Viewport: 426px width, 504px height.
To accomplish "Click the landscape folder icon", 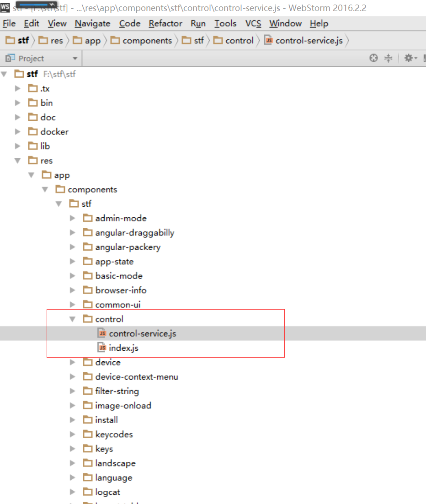I will pos(88,463).
